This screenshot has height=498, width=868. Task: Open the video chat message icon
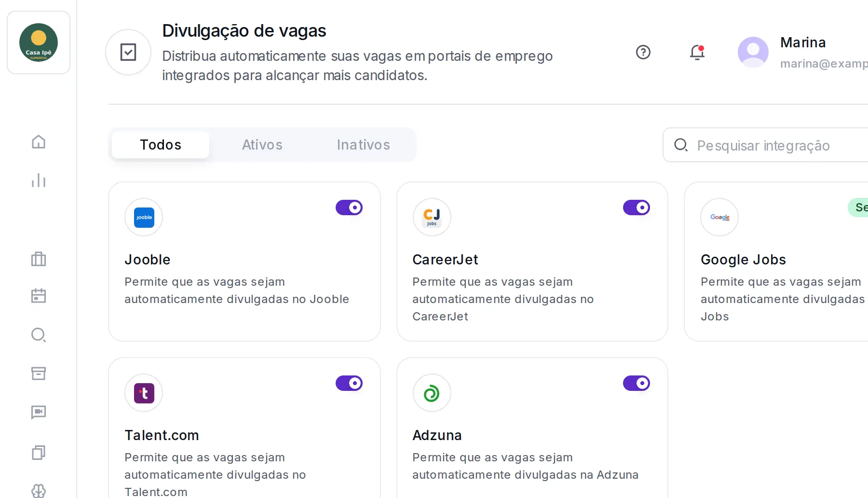click(x=39, y=412)
